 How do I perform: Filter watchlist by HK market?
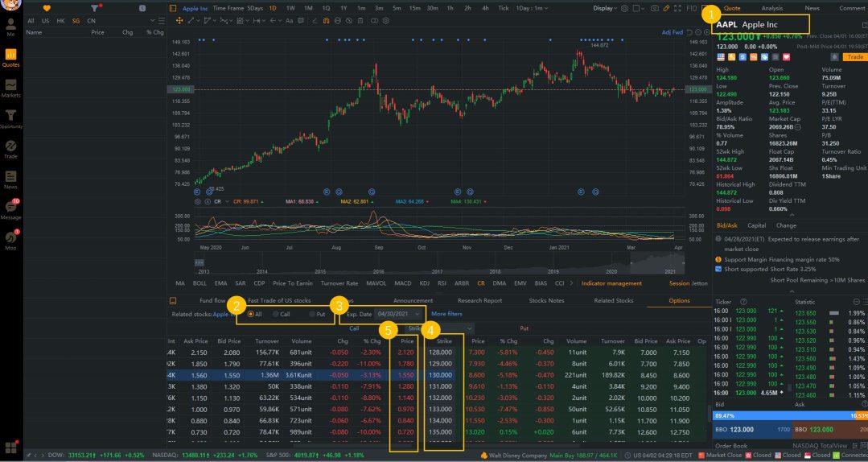[x=61, y=20]
